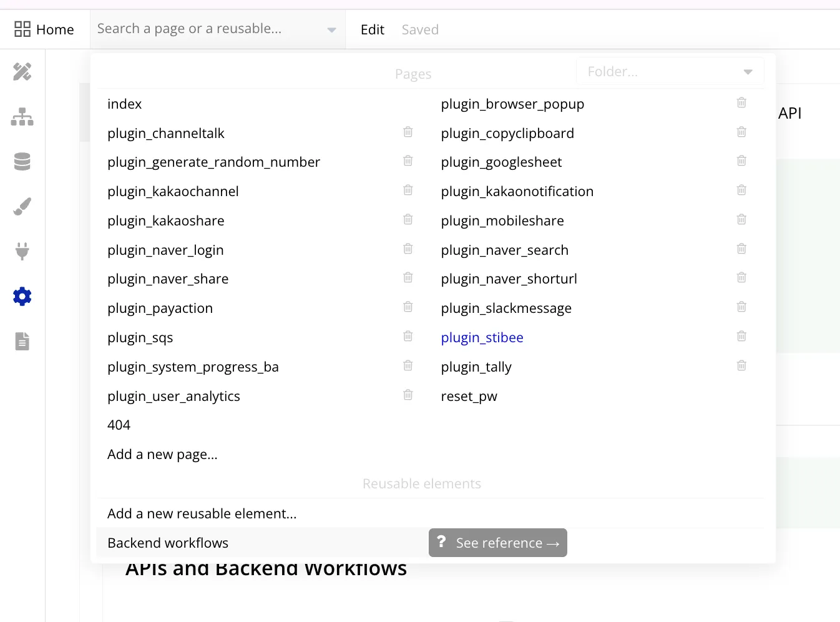
Task: Open the Settings gear icon in sidebar
Action: (x=22, y=296)
